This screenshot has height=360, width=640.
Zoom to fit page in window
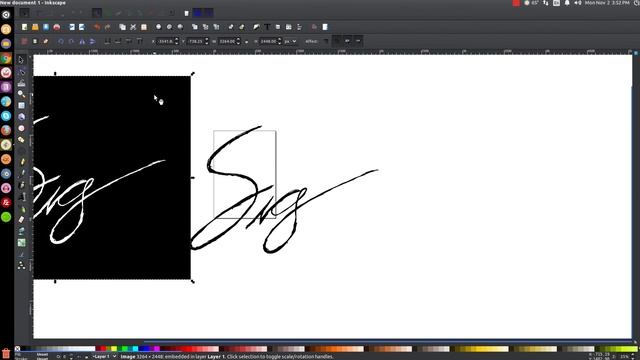[x=180, y=27]
